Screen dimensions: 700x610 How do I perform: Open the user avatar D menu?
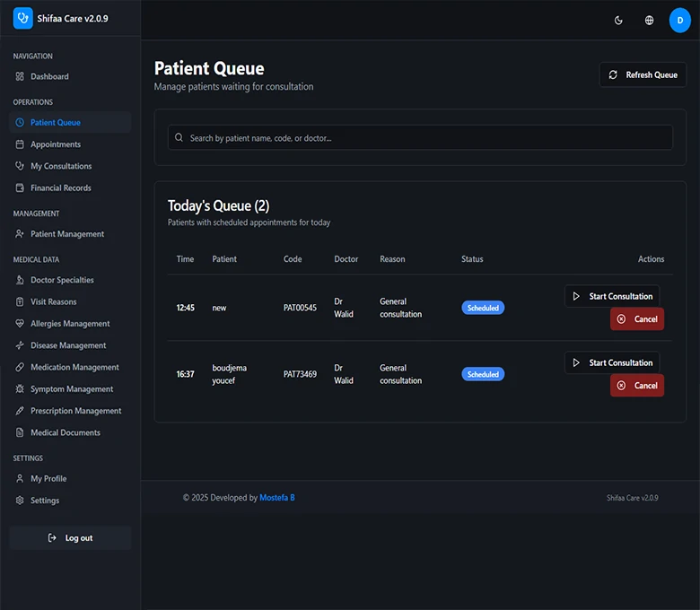tap(679, 20)
